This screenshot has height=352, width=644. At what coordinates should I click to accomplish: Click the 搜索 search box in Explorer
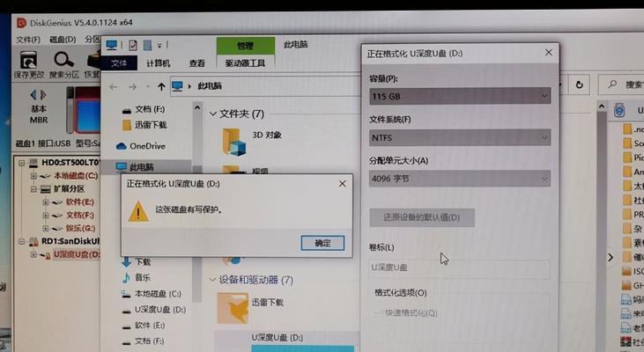622,84
